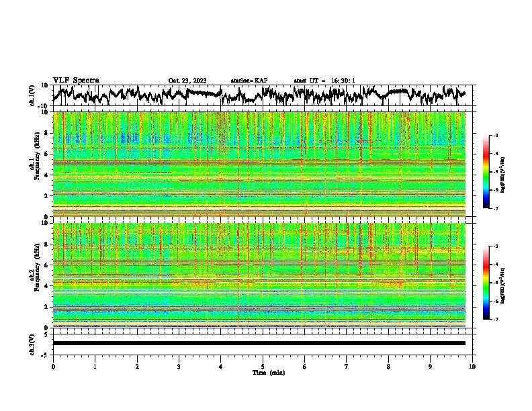
Task: Click the "5" tick on ch.3(V) axis
Action: pos(47,334)
